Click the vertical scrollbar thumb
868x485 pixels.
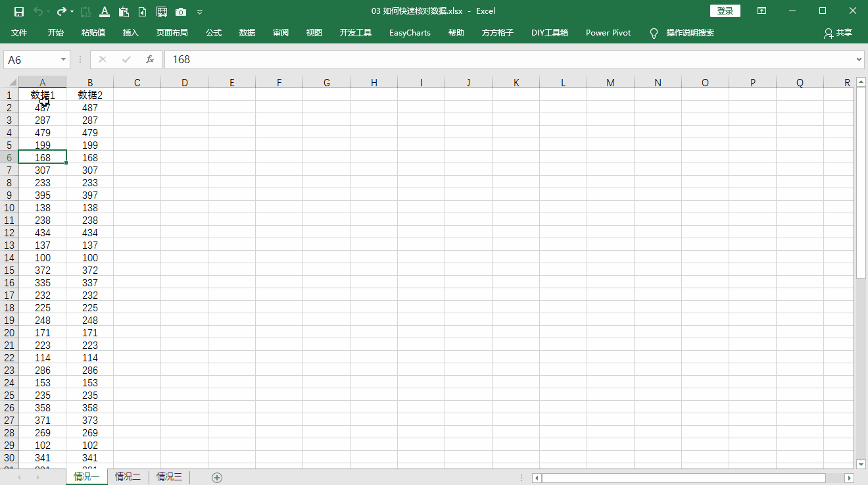pyautogui.click(x=861, y=184)
